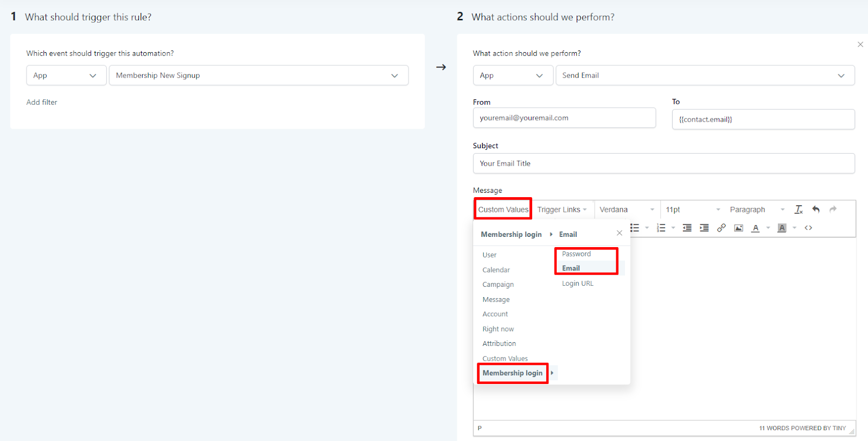The image size is (868, 441).
Task: Toggle the numbered list icon
Action: 661,228
